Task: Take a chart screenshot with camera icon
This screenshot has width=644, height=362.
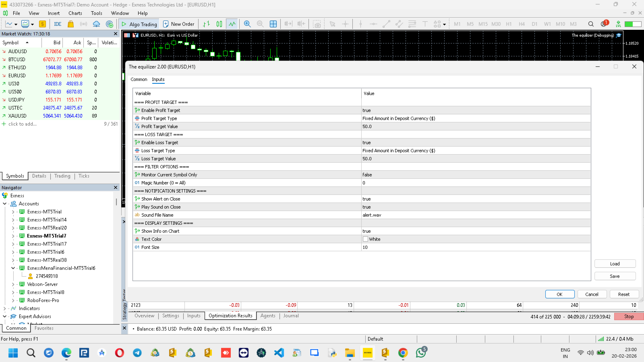Action: [317, 24]
